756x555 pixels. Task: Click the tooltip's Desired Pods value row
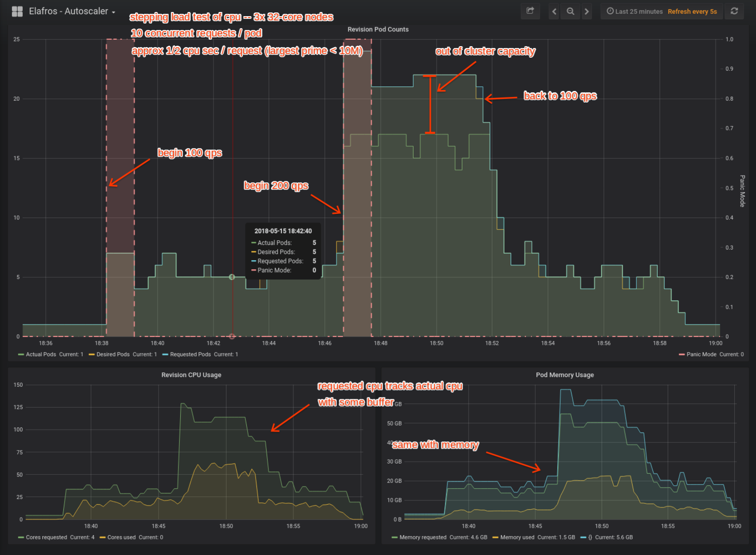coord(283,252)
